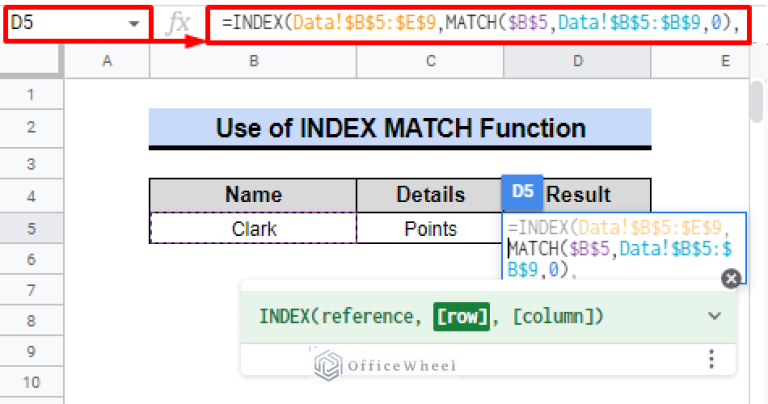768x404 pixels.
Task: Select the 'Clark' cell
Action: pyautogui.click(x=253, y=228)
